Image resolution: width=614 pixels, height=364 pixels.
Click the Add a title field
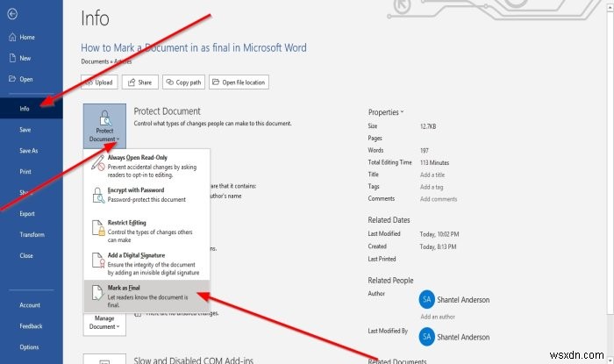432,175
